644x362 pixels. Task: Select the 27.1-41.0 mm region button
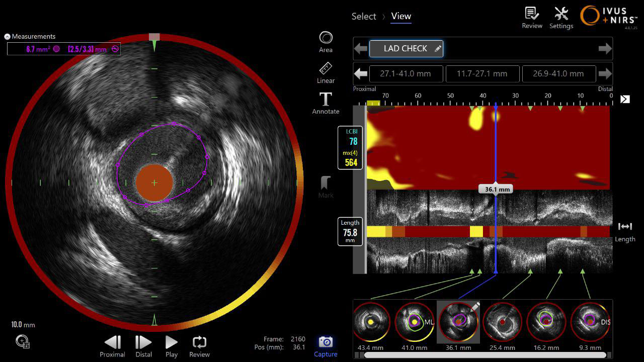pos(406,74)
